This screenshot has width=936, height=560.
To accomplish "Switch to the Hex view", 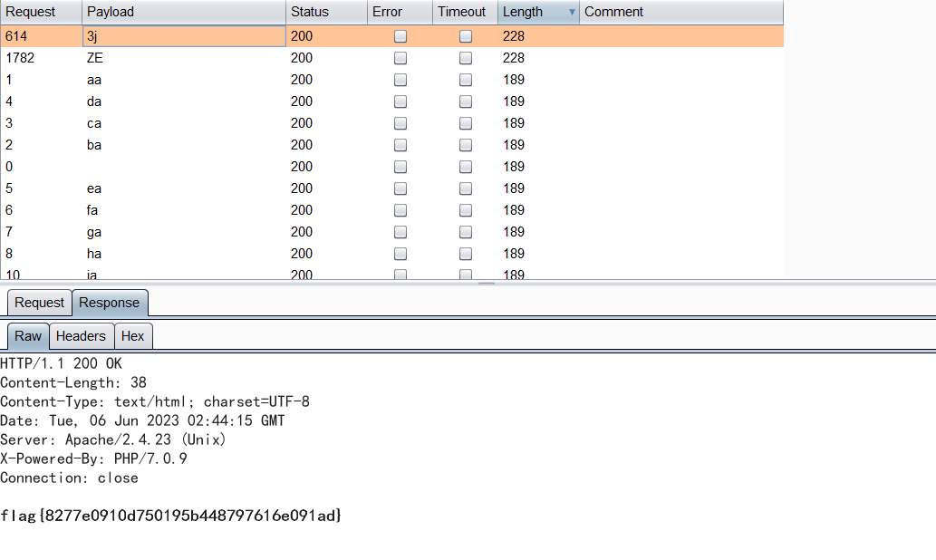I will (133, 335).
